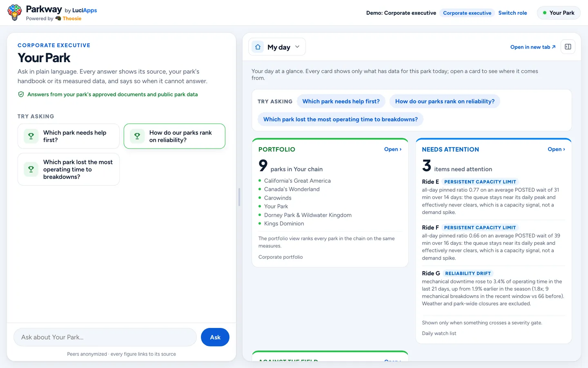Click the green shield verified icon
The height and width of the screenshot is (368, 588).
point(21,94)
